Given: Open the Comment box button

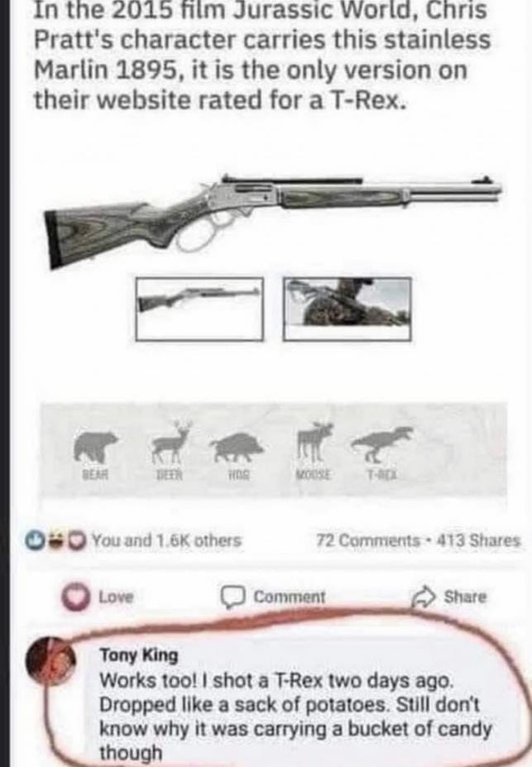Looking at the screenshot, I should click(x=273, y=597).
